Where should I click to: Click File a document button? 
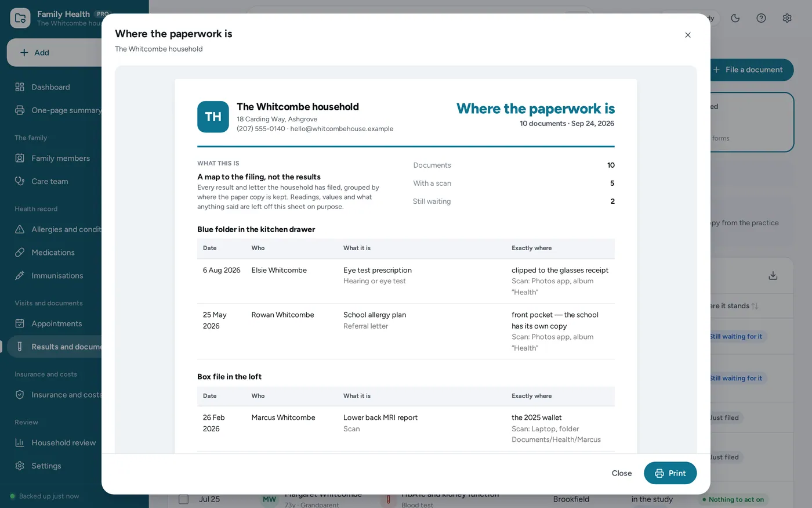click(752, 70)
